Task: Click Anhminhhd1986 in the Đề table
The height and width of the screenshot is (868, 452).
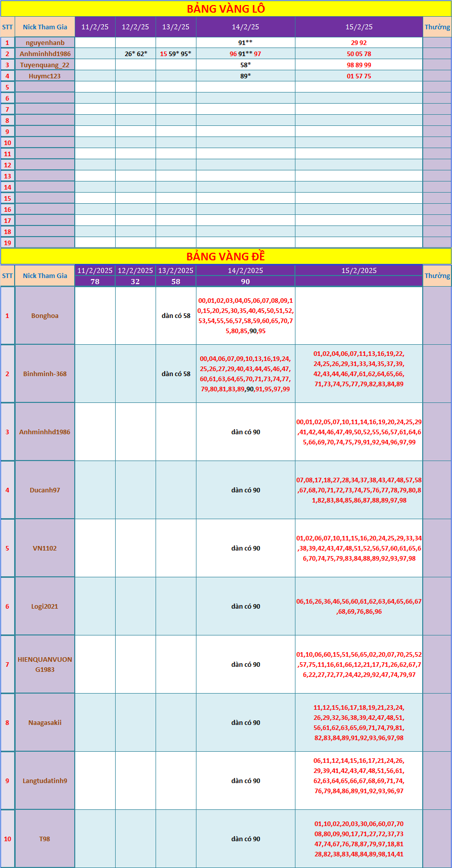Action: pos(45,432)
